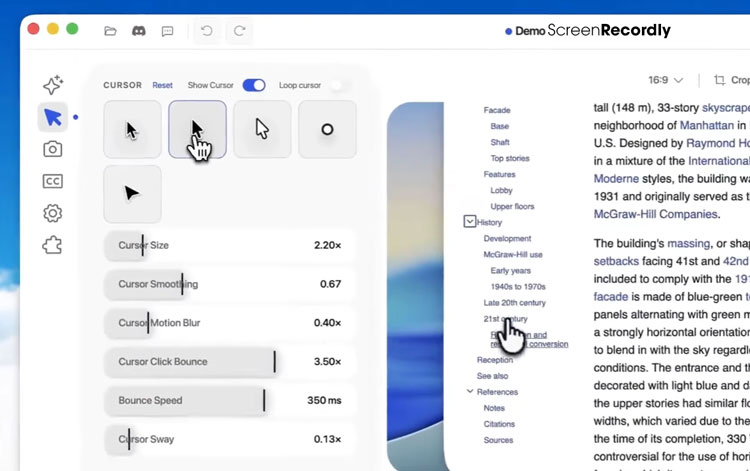Adjust the Cursor Click Bounce slider

click(230, 361)
